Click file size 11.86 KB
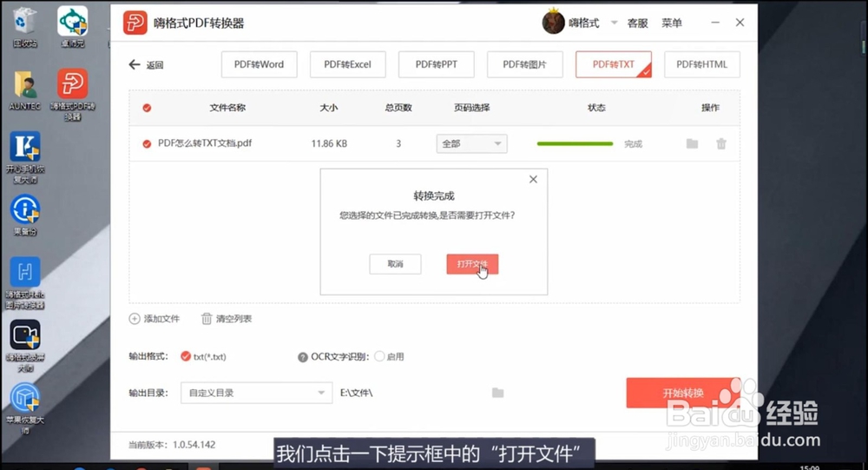868x470 pixels. [329, 143]
